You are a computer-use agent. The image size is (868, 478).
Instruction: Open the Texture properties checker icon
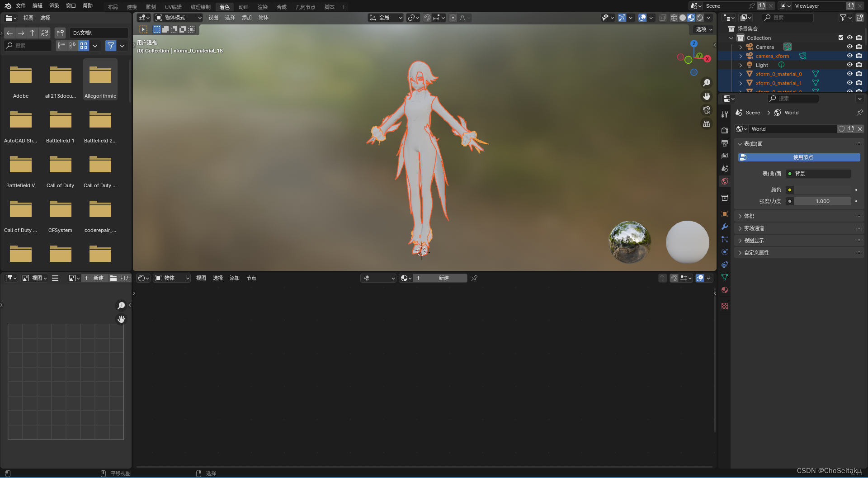point(725,306)
